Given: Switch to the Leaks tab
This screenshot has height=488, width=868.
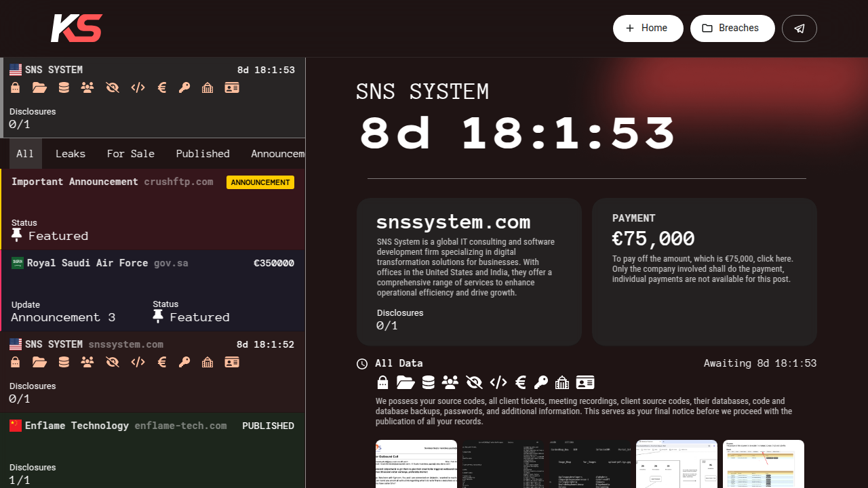Looking at the screenshot, I should (71, 153).
